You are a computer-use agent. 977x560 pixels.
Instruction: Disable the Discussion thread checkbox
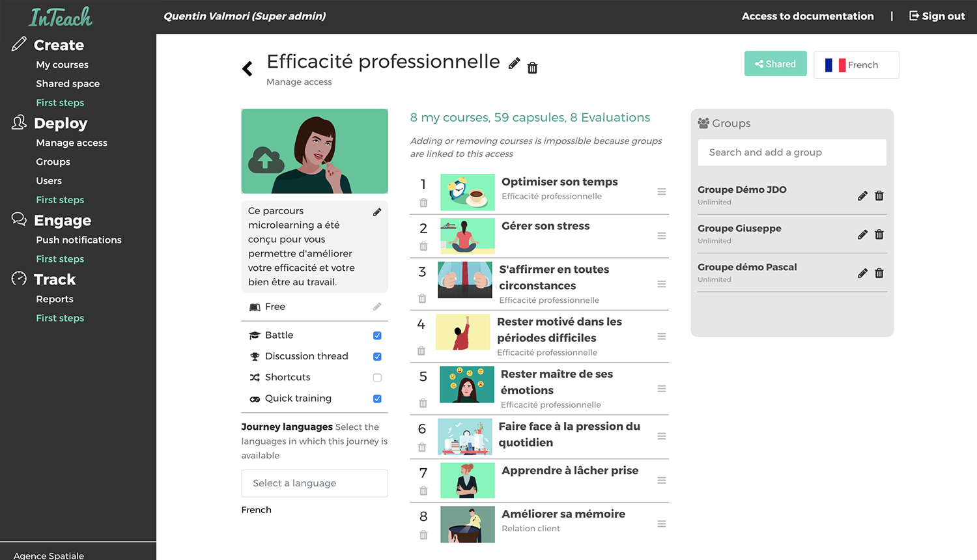(377, 357)
